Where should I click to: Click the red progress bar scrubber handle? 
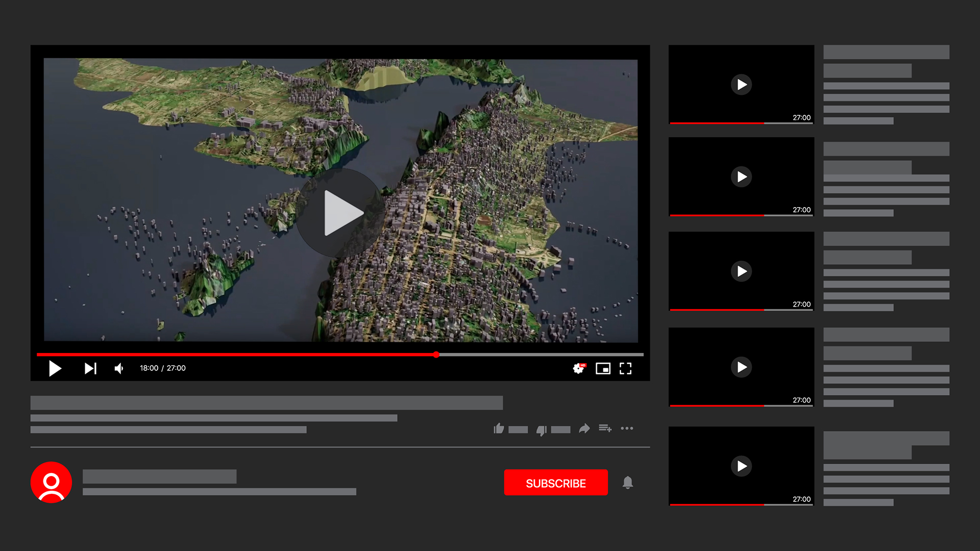[x=436, y=355]
